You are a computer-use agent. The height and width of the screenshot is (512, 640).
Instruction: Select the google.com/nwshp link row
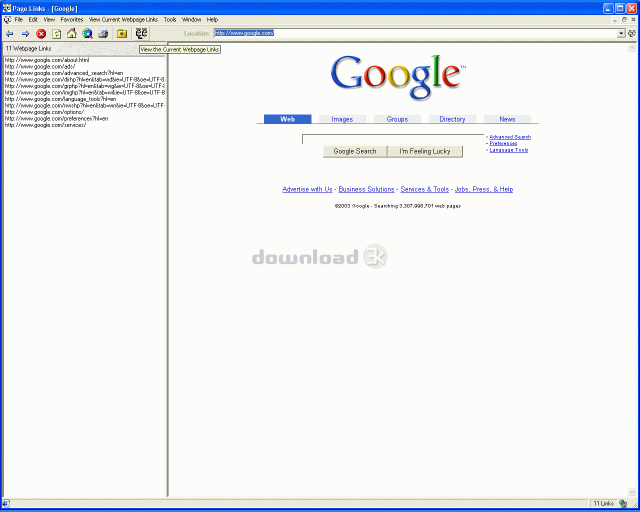[x=84, y=106]
